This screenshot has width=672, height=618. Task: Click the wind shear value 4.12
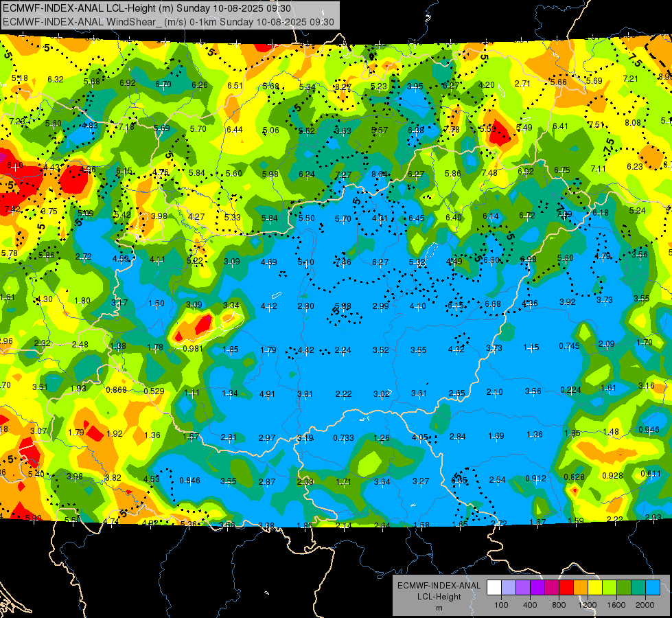tap(268, 306)
